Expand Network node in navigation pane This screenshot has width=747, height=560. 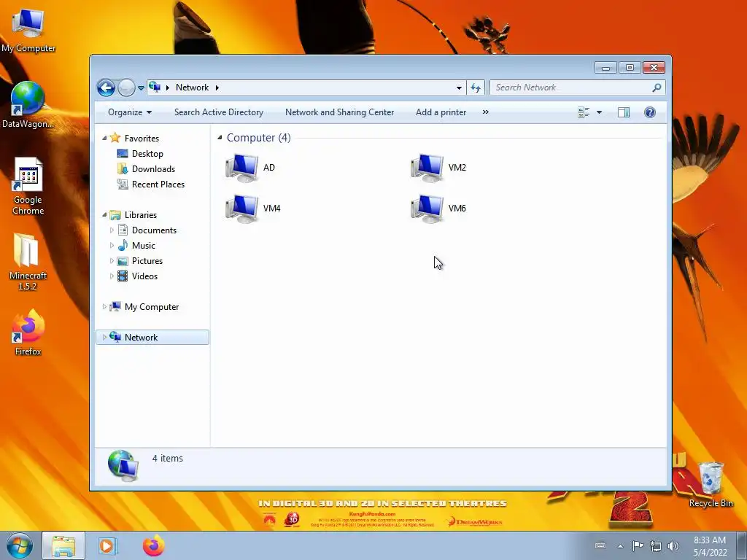(x=104, y=337)
